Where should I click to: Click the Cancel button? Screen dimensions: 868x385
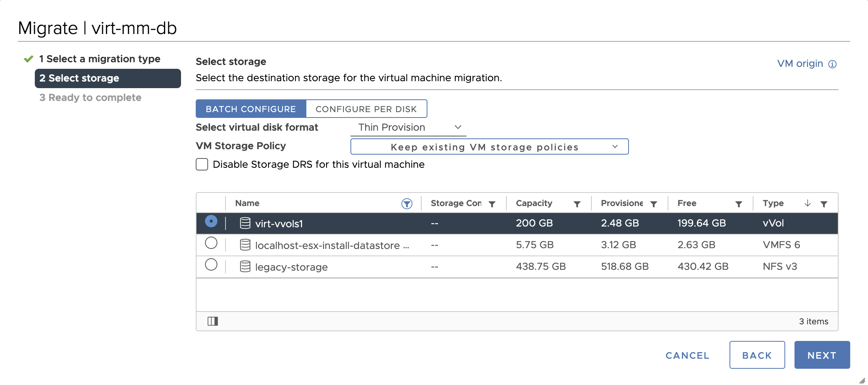tap(687, 355)
